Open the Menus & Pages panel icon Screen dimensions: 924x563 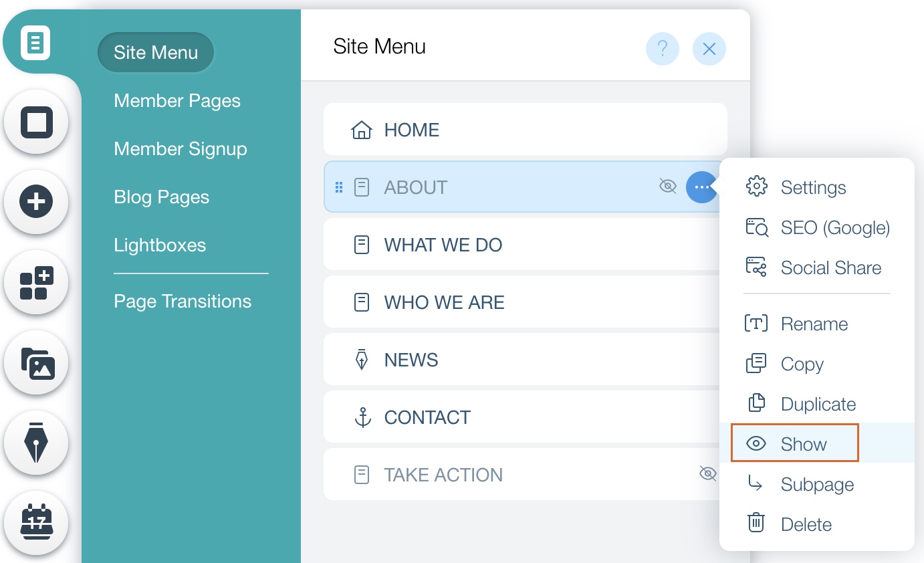pyautogui.click(x=36, y=42)
